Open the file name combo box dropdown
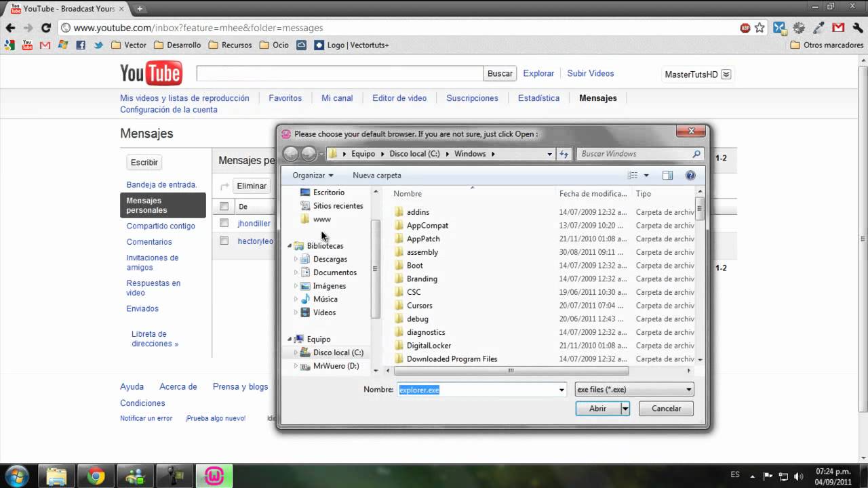The height and width of the screenshot is (488, 868). [561, 390]
